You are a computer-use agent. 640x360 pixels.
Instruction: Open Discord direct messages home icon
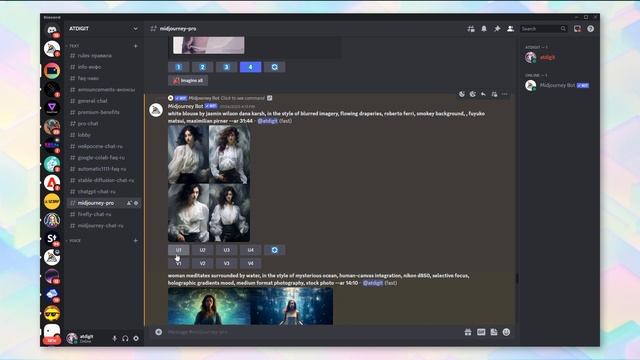[52, 30]
